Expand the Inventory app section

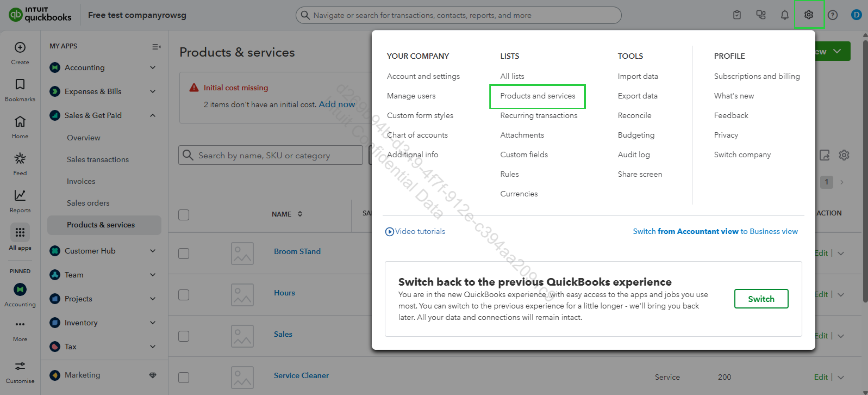(153, 323)
